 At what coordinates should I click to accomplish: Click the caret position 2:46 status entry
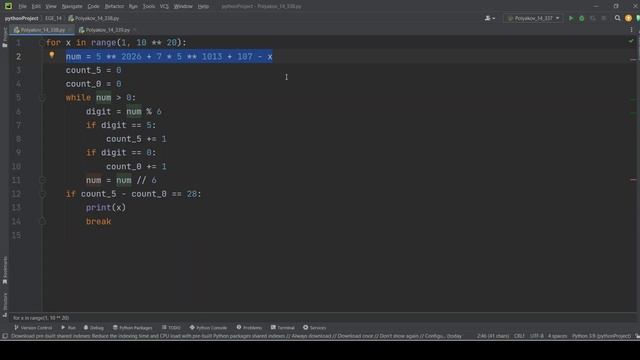coord(493,336)
